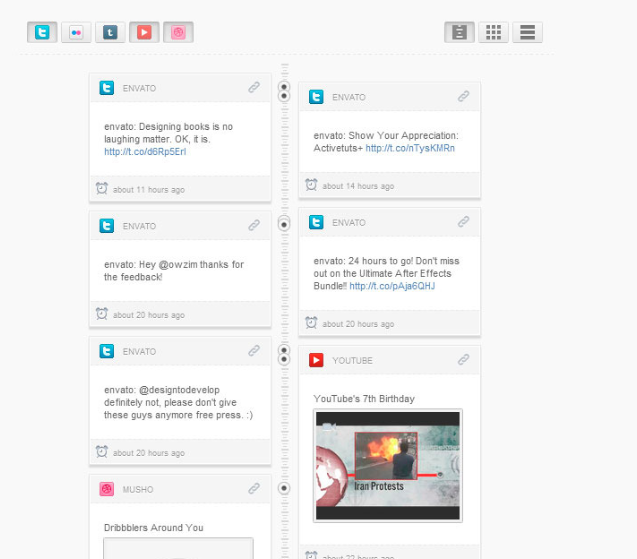
Task: Click ENVATO label on 'Show Your Appreciation' card
Action: (x=349, y=98)
